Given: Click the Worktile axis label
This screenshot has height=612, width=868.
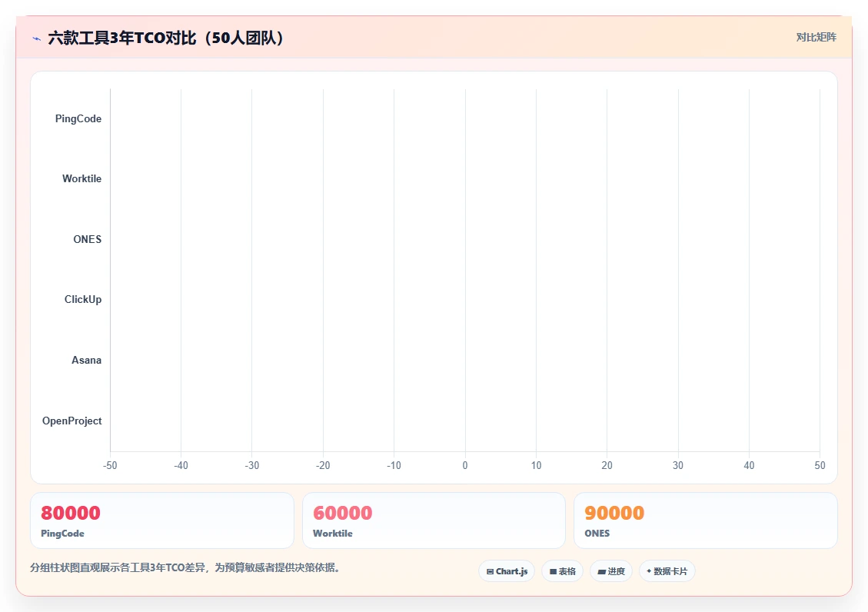Looking at the screenshot, I should point(82,178).
